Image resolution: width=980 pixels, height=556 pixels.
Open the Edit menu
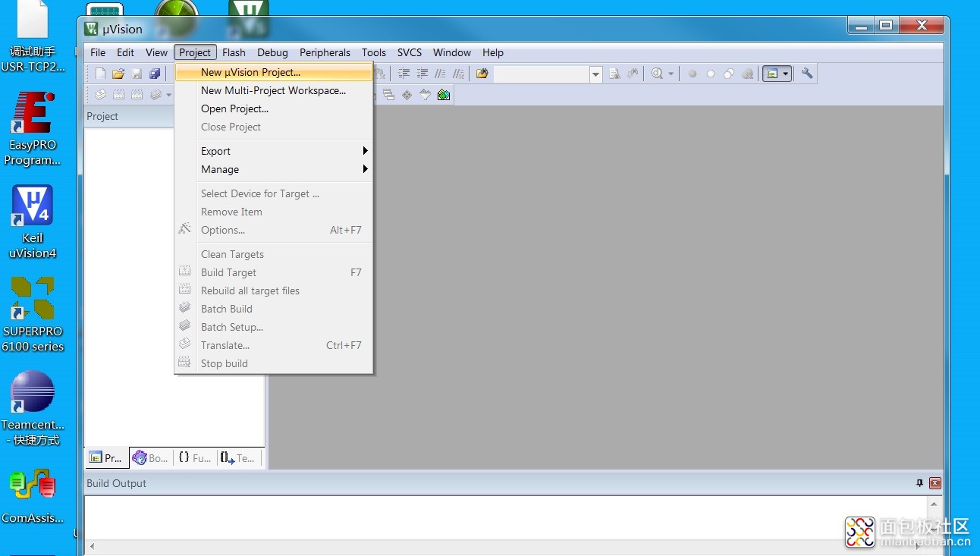tap(125, 52)
